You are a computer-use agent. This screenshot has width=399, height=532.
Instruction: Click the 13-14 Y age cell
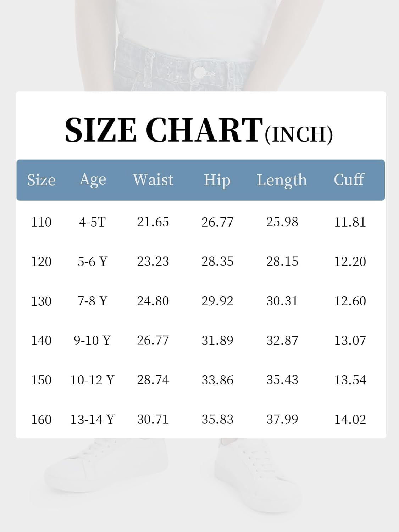(92, 420)
